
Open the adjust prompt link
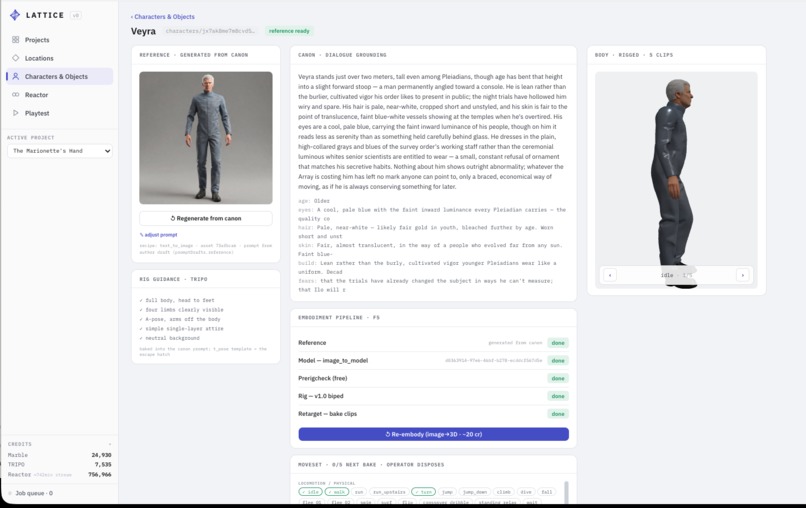(158, 234)
